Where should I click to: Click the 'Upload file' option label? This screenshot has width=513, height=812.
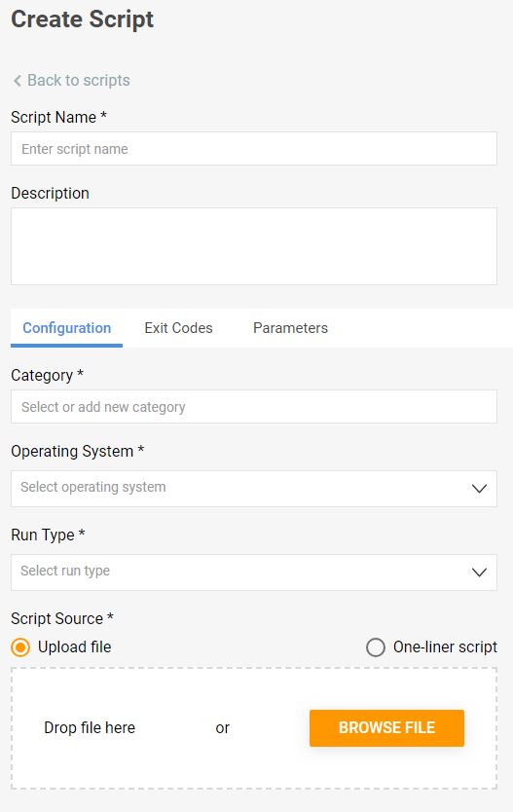[x=75, y=646]
